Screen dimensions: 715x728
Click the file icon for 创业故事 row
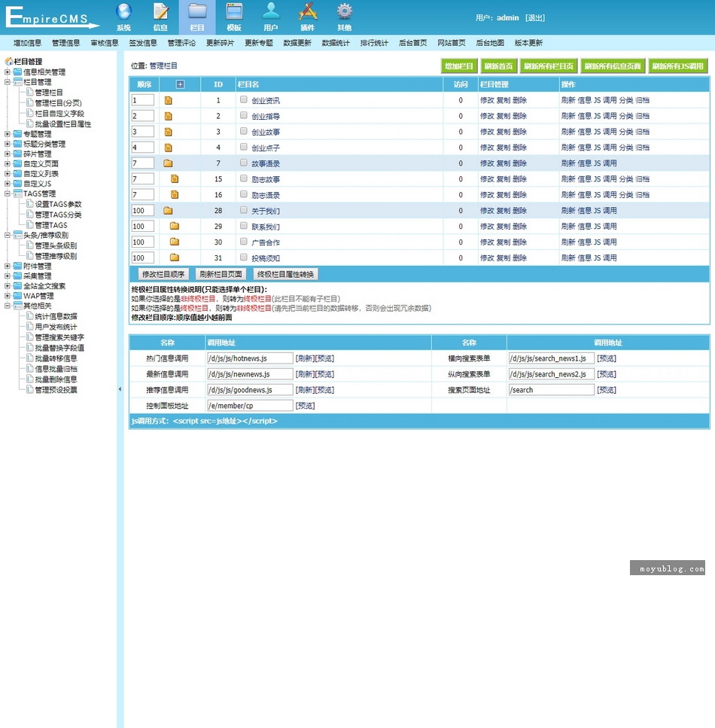point(168,132)
